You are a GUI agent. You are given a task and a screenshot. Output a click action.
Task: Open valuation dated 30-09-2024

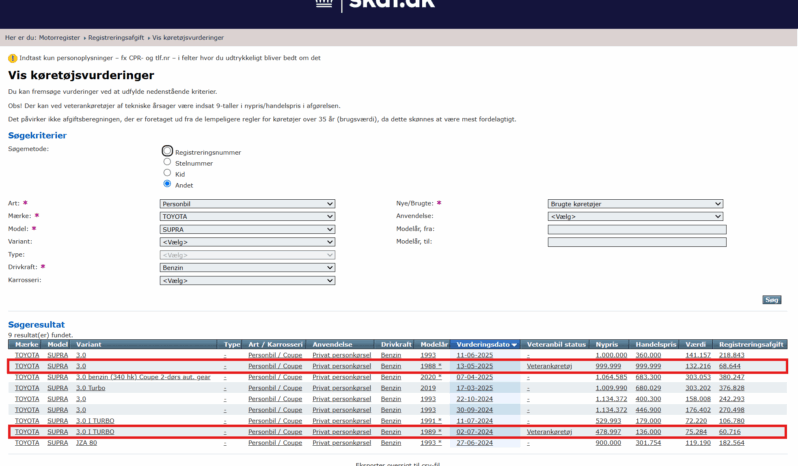(474, 410)
